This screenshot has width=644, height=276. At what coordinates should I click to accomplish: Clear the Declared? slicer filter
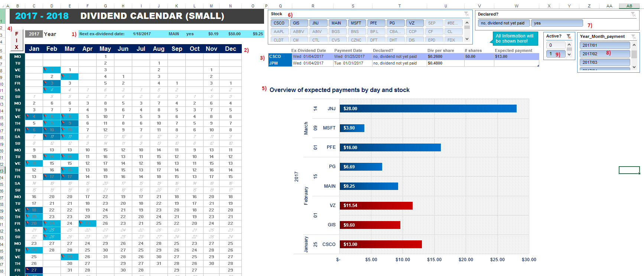pyautogui.click(x=633, y=14)
